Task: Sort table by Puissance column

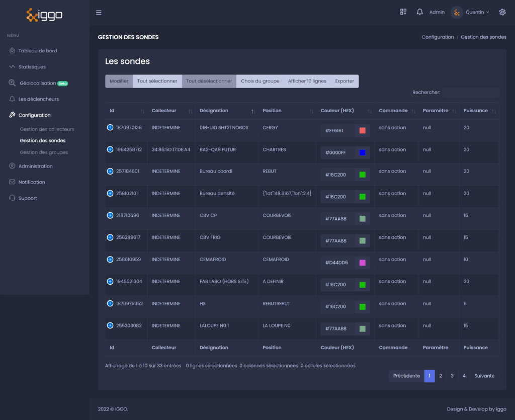Action: coord(479,111)
